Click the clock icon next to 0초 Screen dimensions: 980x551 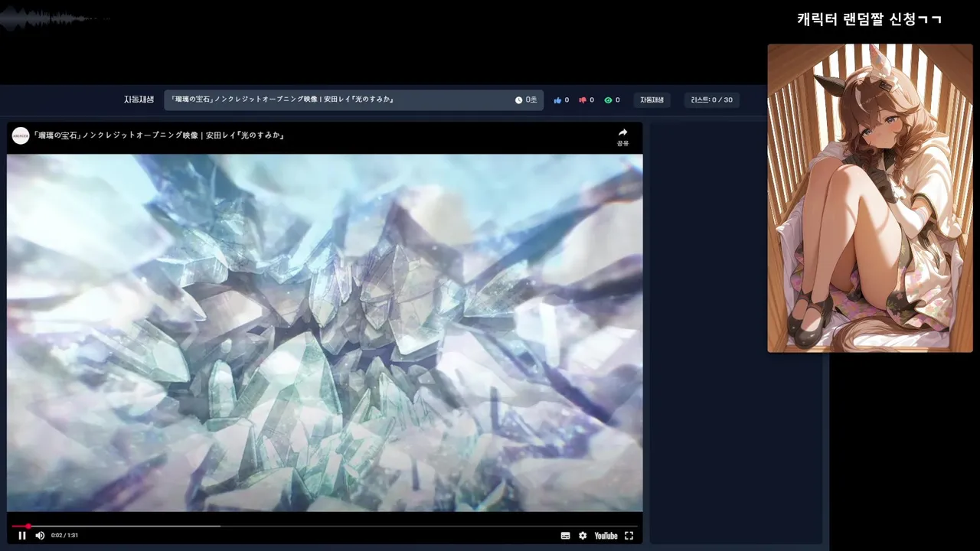click(x=518, y=100)
